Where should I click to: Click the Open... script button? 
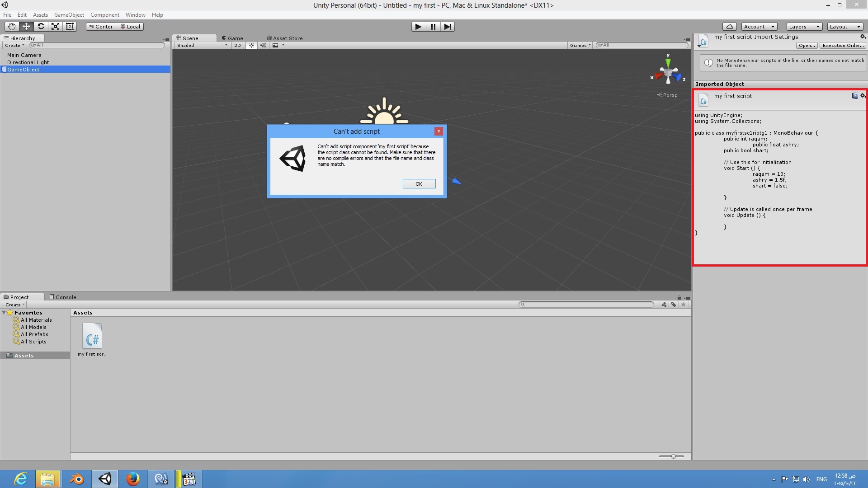coord(807,46)
